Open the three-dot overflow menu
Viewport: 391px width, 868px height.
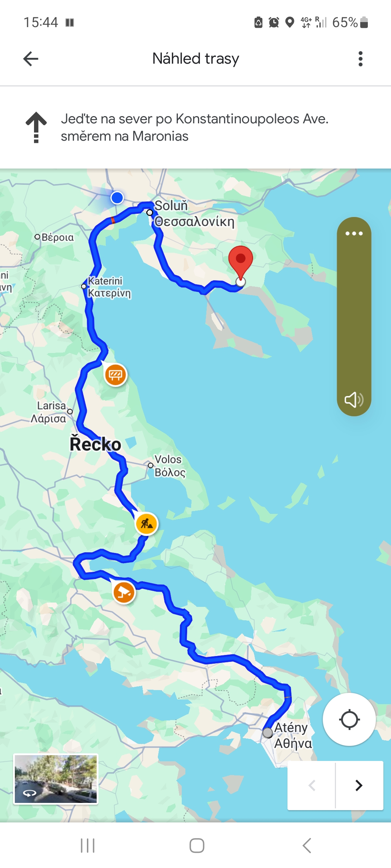pos(360,59)
